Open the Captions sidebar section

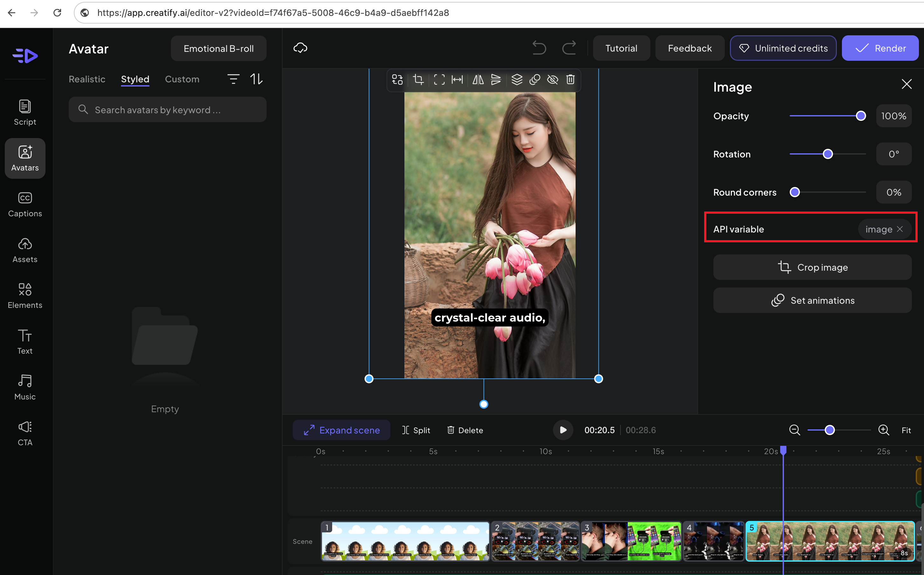coord(25,204)
